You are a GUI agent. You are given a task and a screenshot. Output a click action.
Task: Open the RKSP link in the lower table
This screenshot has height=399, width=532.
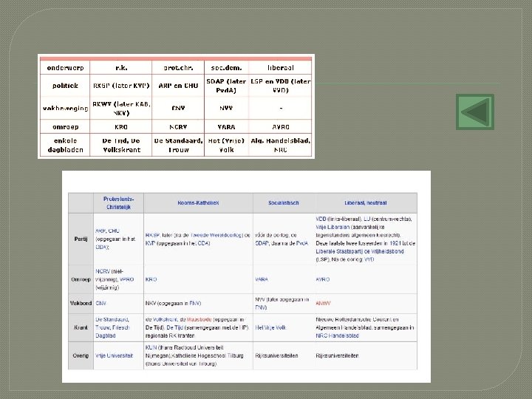[152, 235]
